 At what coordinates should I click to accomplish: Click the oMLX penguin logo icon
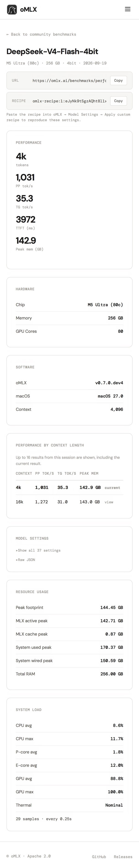[12, 9]
